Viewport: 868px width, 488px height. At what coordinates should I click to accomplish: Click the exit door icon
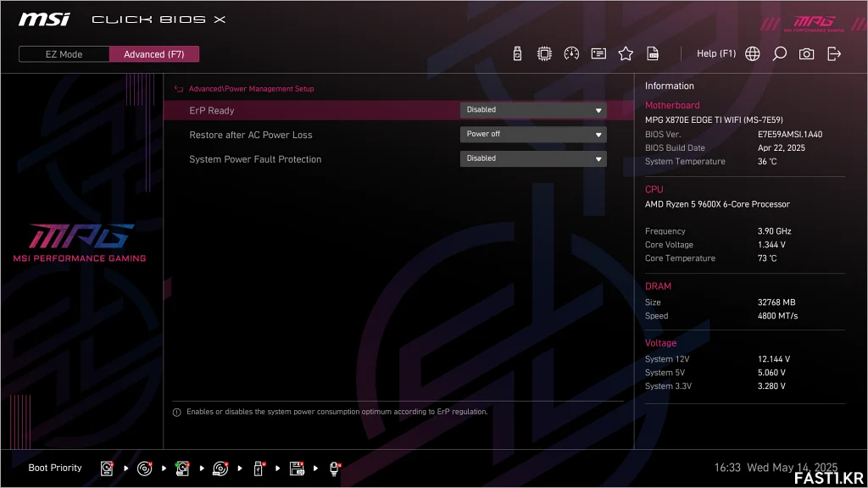[x=834, y=53]
